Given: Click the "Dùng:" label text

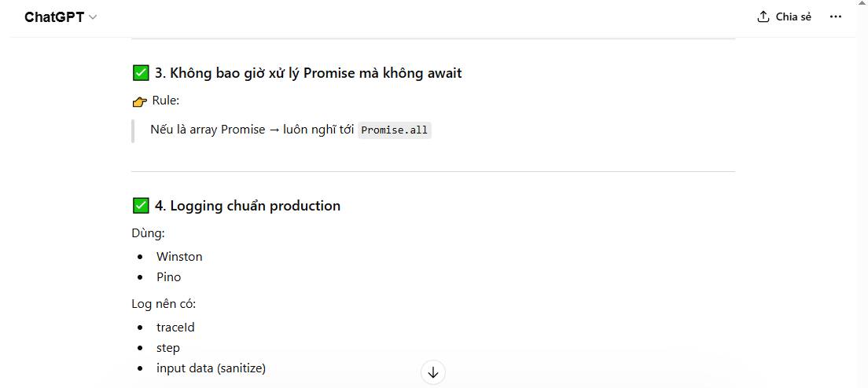Looking at the screenshot, I should coord(148,233).
